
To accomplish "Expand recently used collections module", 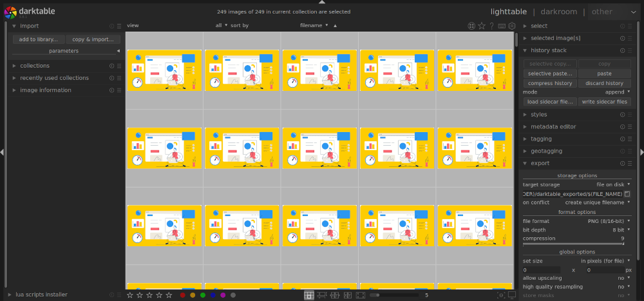I will 54,78.
